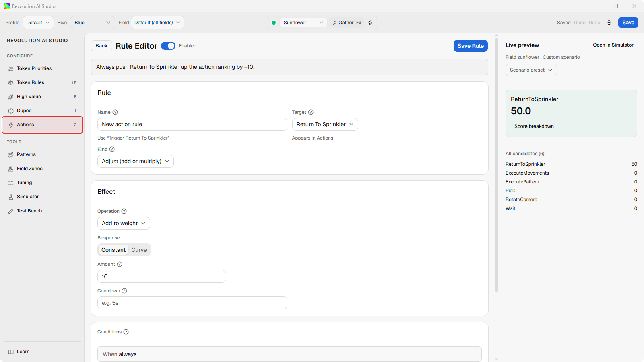This screenshot has height=362, width=644.
Task: Open the Token Rules section
Action: [42, 83]
